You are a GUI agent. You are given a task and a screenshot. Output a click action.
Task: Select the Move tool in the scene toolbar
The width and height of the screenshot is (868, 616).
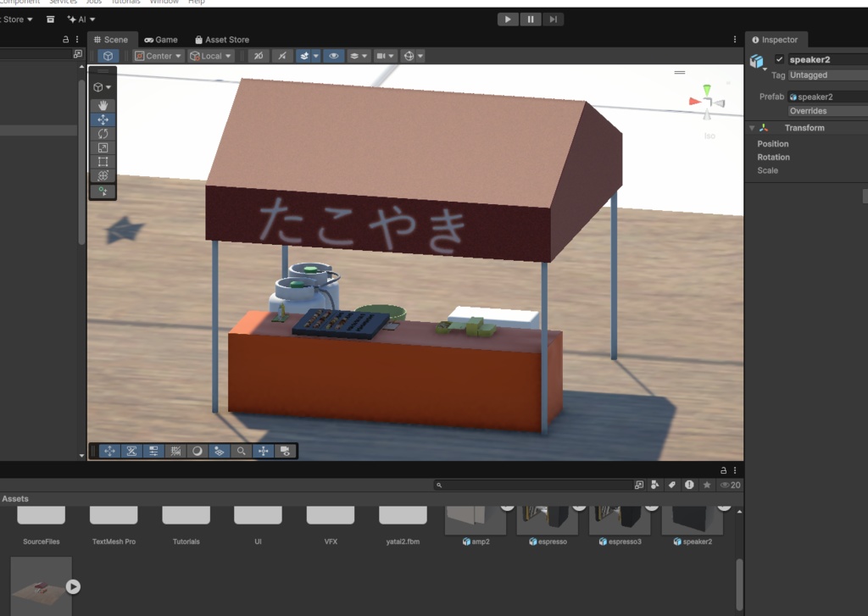click(103, 119)
